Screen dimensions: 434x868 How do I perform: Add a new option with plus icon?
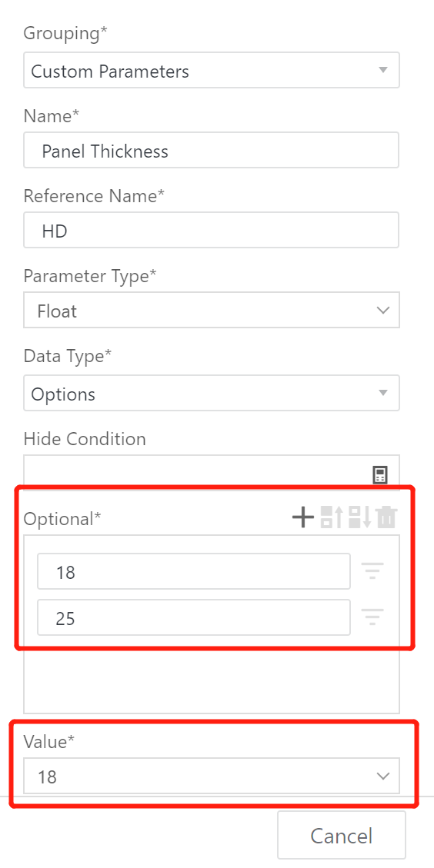point(302,517)
